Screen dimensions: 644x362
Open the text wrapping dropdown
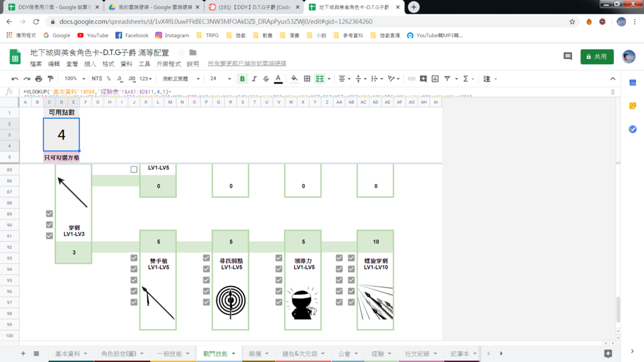[377, 79]
